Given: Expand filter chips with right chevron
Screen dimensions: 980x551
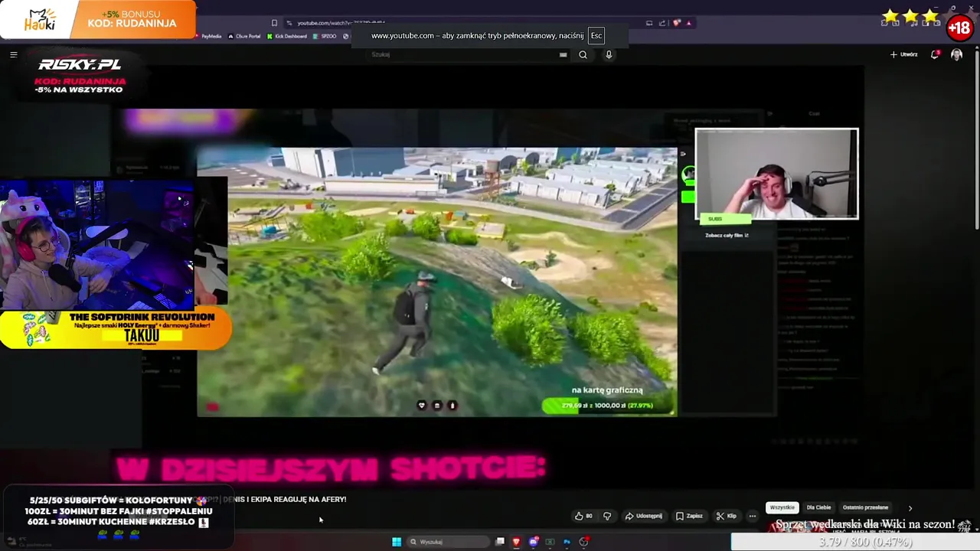Looking at the screenshot, I should [910, 507].
